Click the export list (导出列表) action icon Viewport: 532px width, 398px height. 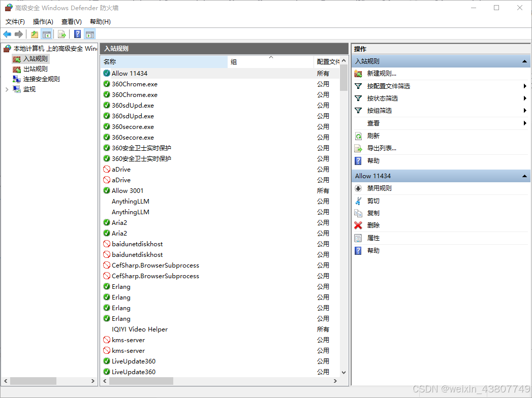pyautogui.click(x=358, y=148)
